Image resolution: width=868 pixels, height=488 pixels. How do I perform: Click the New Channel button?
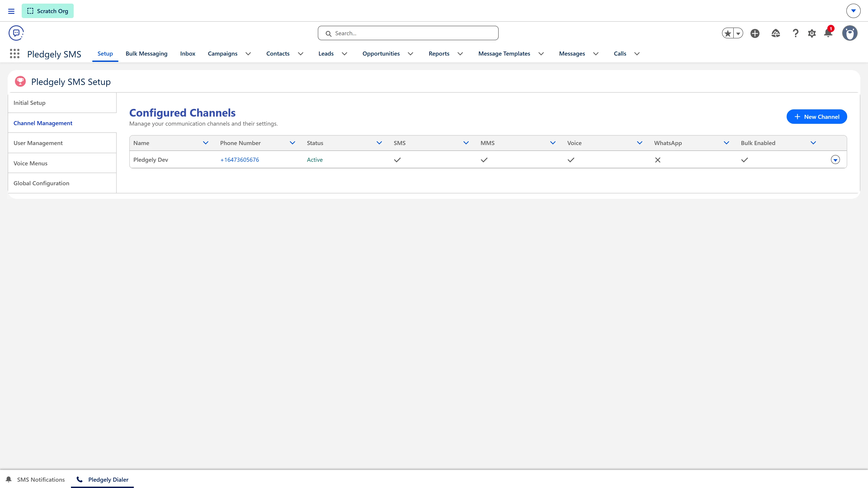(816, 117)
